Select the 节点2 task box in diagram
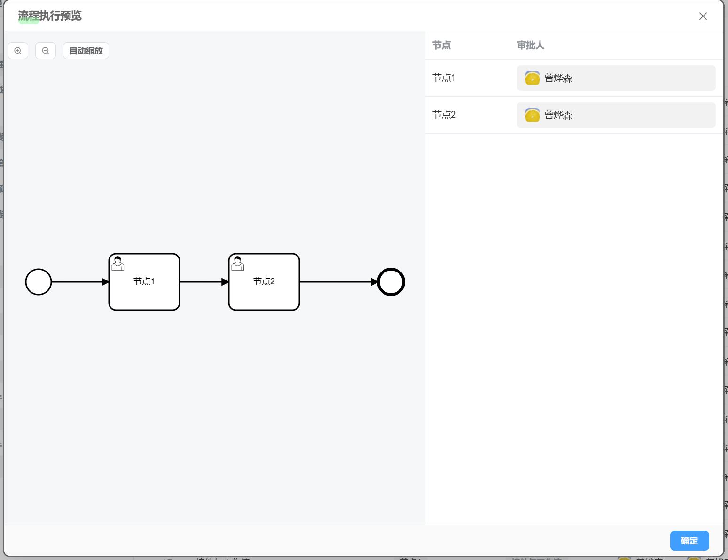Viewport: 728px width, 560px height. pos(264,282)
